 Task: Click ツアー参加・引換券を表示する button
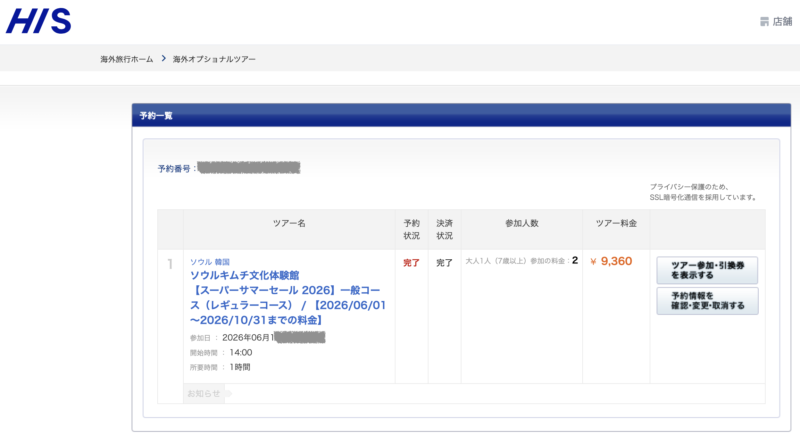coord(707,270)
